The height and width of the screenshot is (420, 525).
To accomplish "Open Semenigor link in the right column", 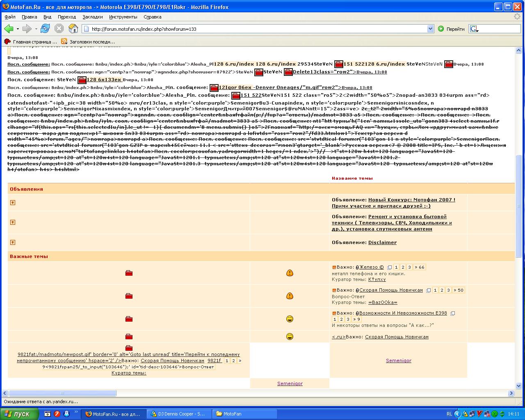I will pyautogui.click(x=399, y=361).
